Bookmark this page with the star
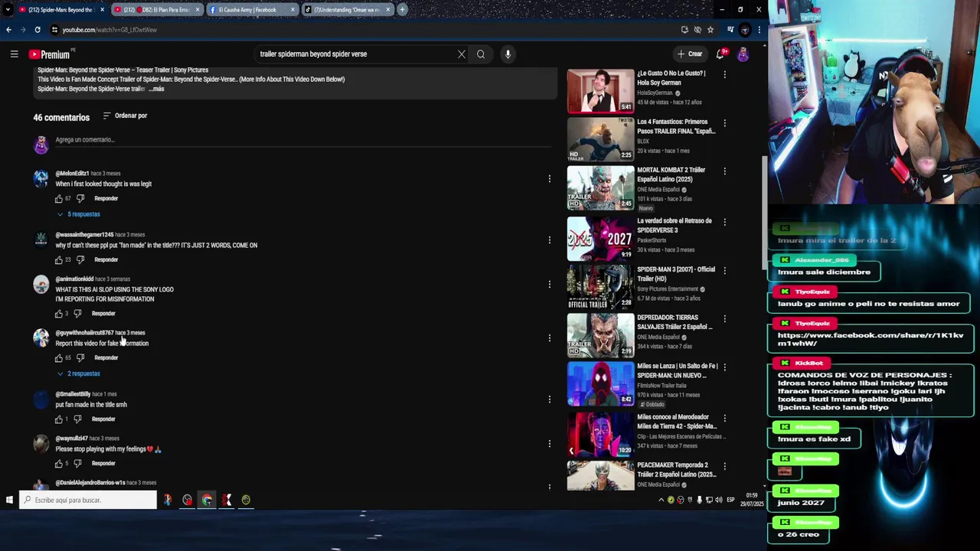980x551 pixels. point(710,30)
